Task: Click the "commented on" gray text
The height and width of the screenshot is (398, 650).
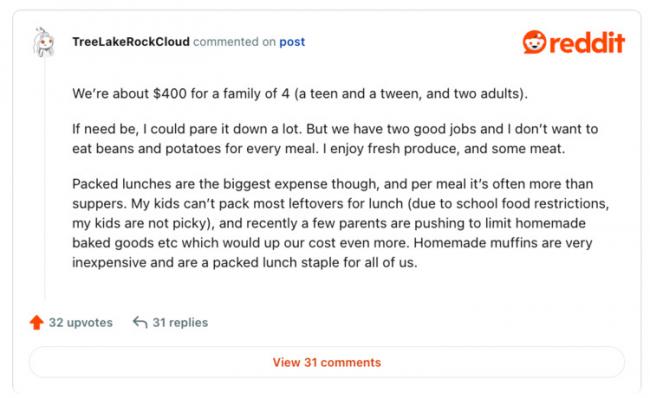Action: [234, 42]
